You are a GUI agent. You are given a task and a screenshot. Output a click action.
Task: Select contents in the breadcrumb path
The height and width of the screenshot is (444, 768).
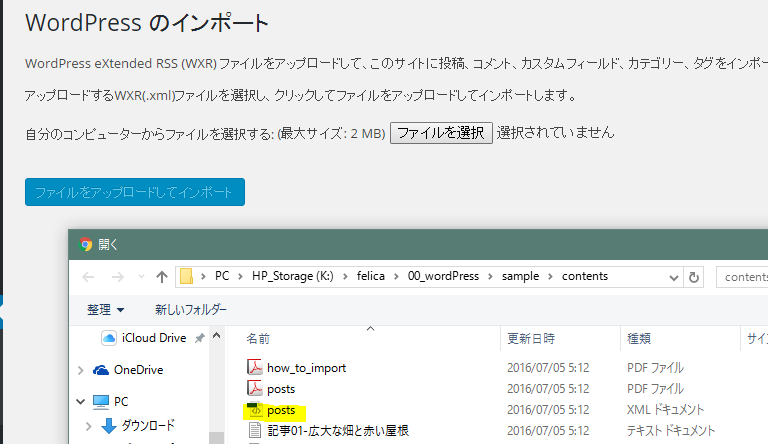click(585, 276)
